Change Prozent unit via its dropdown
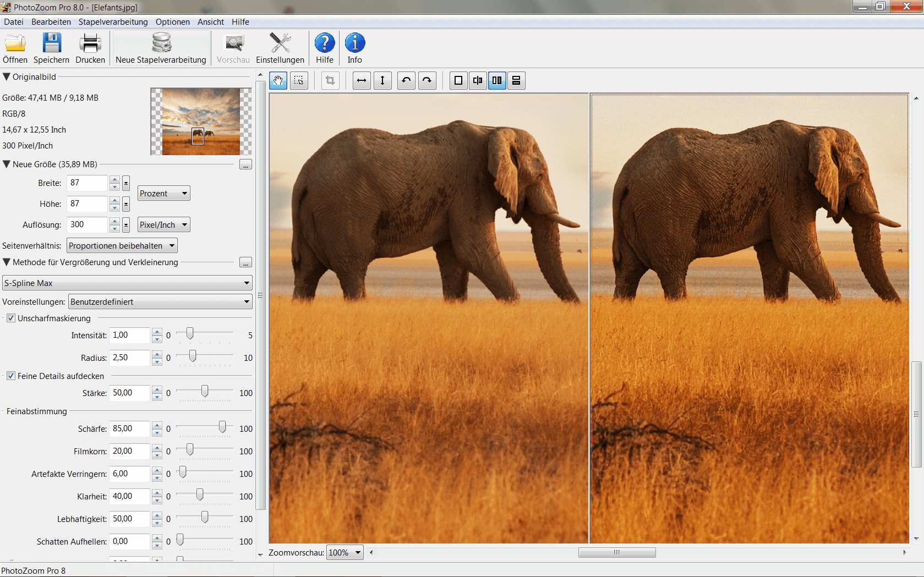Screen dimensions: 924x577 (x=163, y=193)
